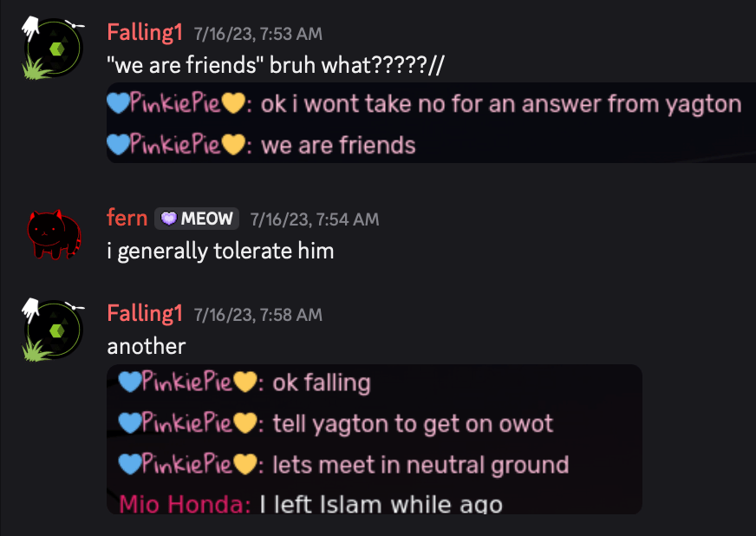The image size is (756, 536).
Task: Click yellow heart after PinkiePie in 'we are friends'
Action: click(233, 145)
